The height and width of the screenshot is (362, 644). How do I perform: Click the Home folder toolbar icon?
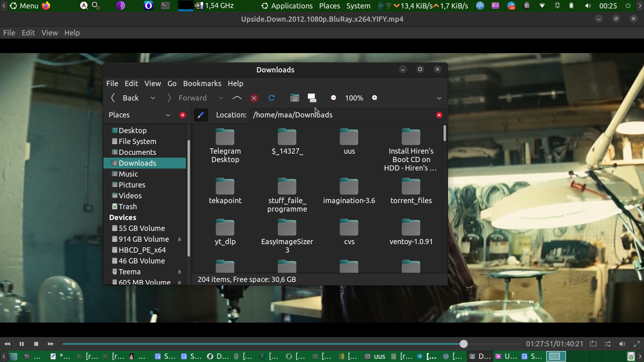pos(295,98)
